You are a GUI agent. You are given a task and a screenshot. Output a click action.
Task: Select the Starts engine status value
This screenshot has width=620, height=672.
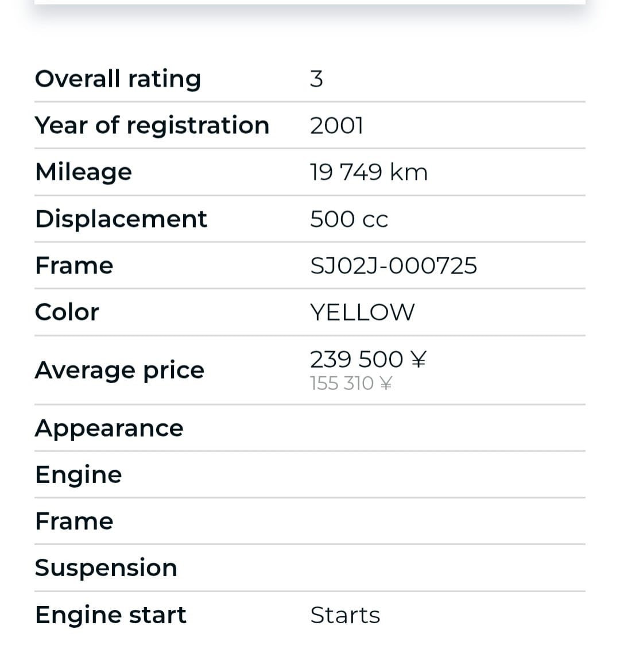pyautogui.click(x=345, y=615)
